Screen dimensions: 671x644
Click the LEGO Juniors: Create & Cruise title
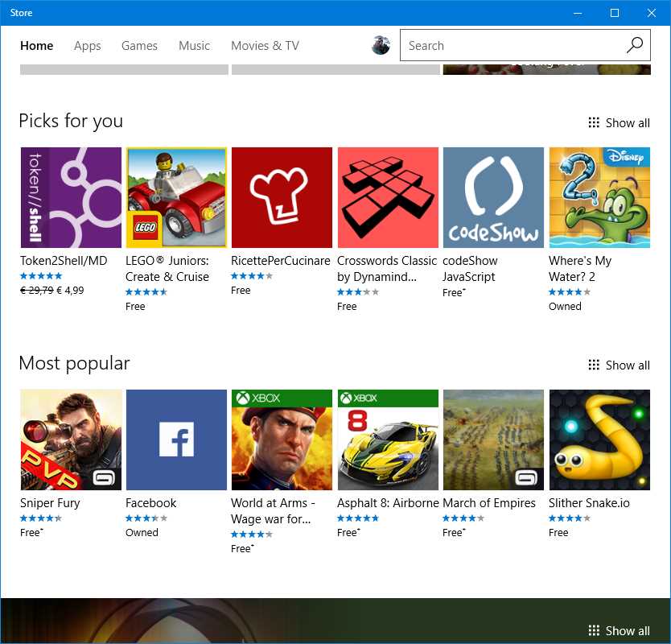pos(167,269)
